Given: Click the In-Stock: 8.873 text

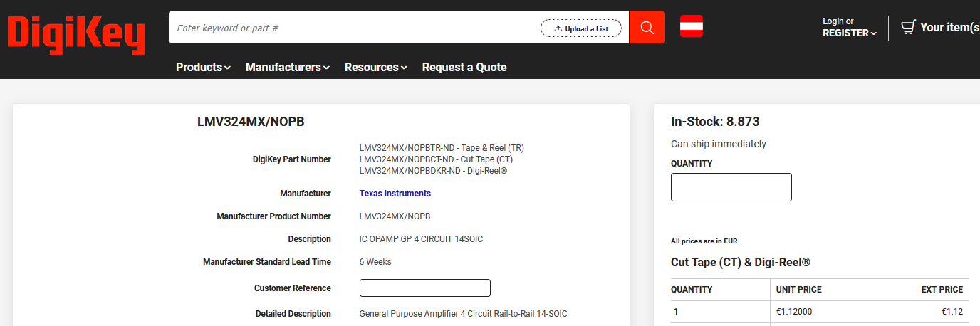Looking at the screenshot, I should 715,122.
